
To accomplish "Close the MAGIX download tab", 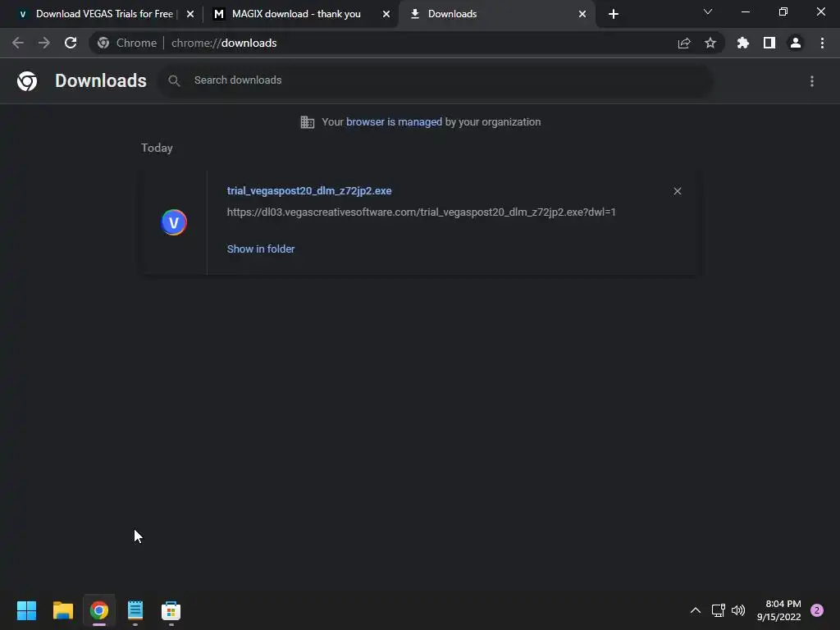I will coord(386,14).
